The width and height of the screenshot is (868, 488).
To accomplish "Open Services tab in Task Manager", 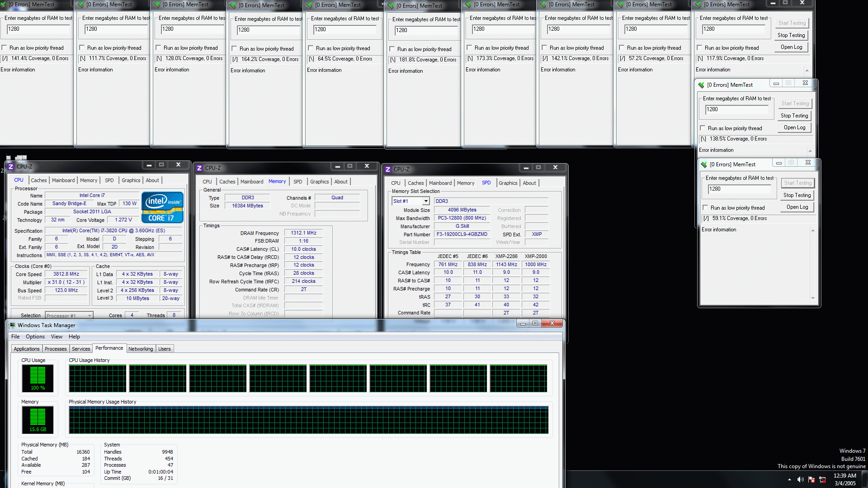I will pos(81,349).
